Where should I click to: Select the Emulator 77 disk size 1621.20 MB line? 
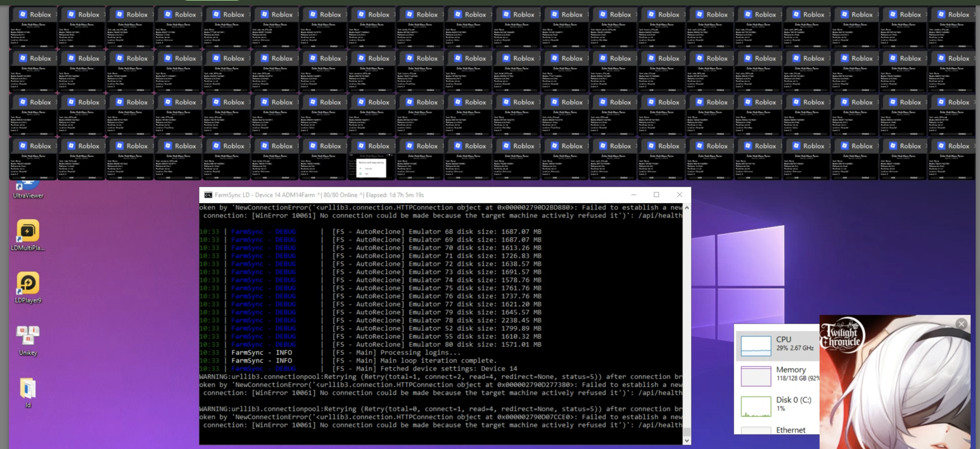tap(370, 304)
